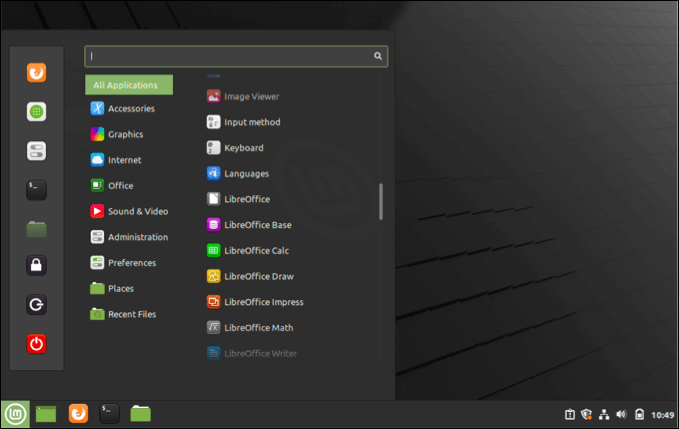
Task: Focus the menu search text field
Action: (236, 56)
